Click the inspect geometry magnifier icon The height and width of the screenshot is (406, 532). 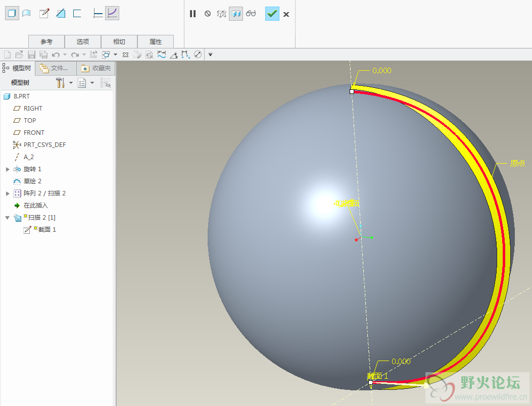[149, 55]
